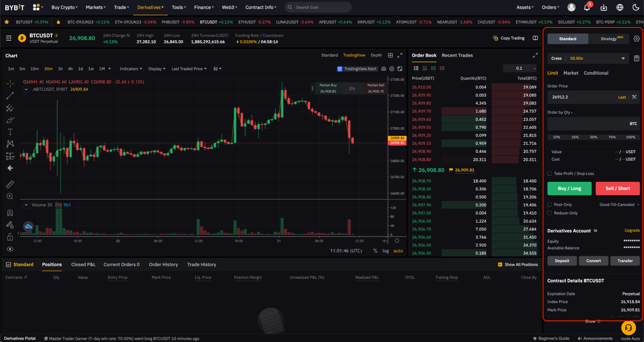
Task: Toggle hide all drawings eye icon
Action: click(10, 249)
